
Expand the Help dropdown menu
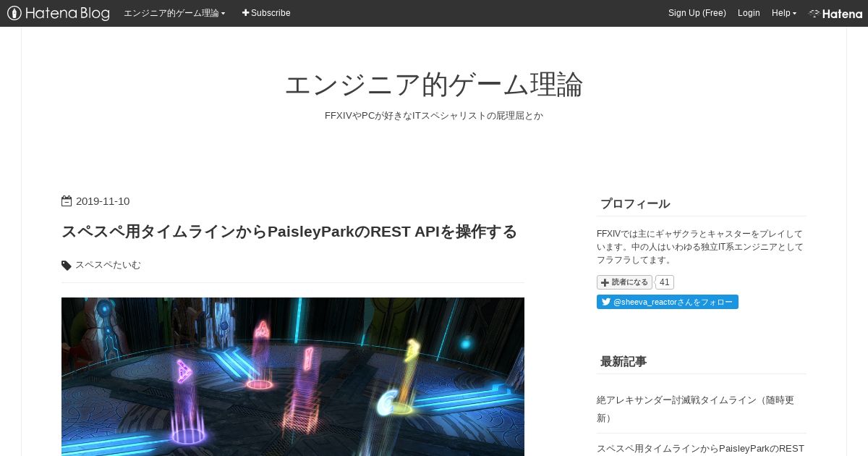[x=784, y=13]
